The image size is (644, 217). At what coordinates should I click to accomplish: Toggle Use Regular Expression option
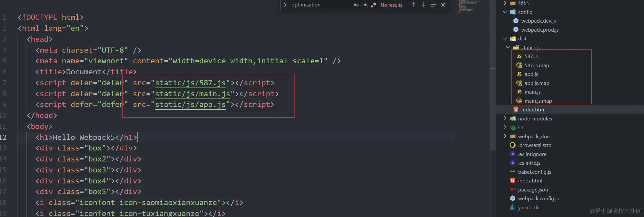click(x=374, y=5)
